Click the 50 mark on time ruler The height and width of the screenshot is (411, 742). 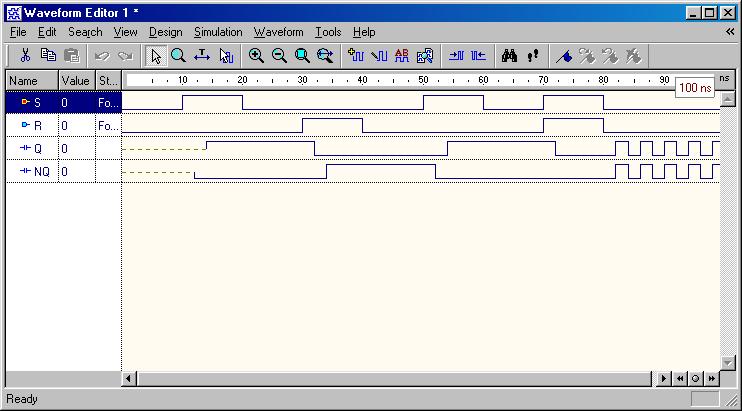click(423, 80)
